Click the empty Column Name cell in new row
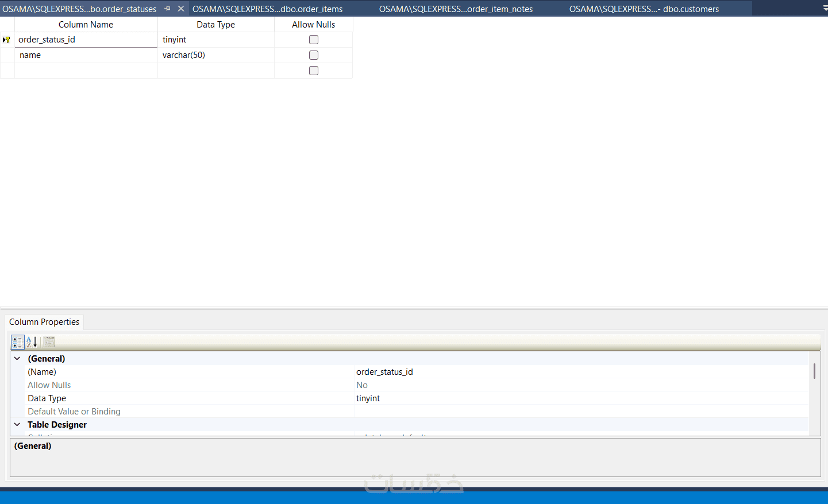This screenshot has height=504, width=828. click(x=86, y=71)
